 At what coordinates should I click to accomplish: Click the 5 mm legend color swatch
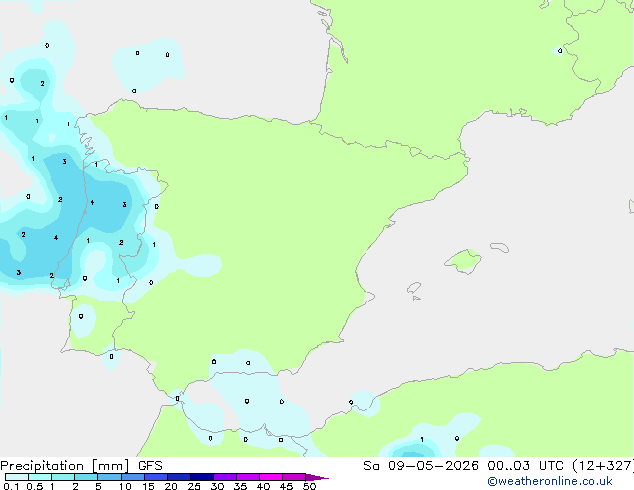point(109,477)
